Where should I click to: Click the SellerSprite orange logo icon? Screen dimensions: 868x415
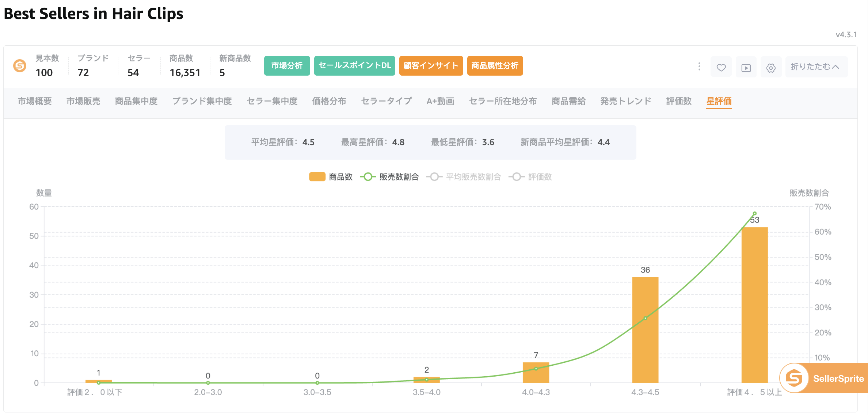pyautogui.click(x=20, y=66)
